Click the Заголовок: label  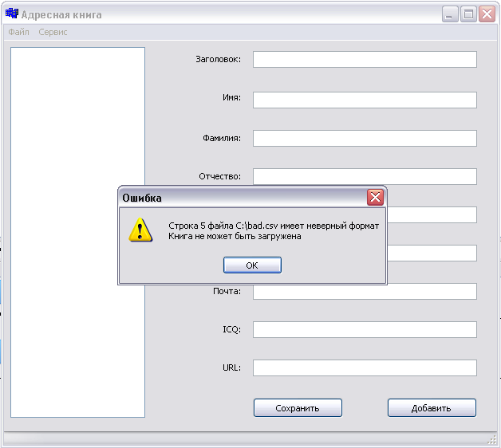point(219,60)
